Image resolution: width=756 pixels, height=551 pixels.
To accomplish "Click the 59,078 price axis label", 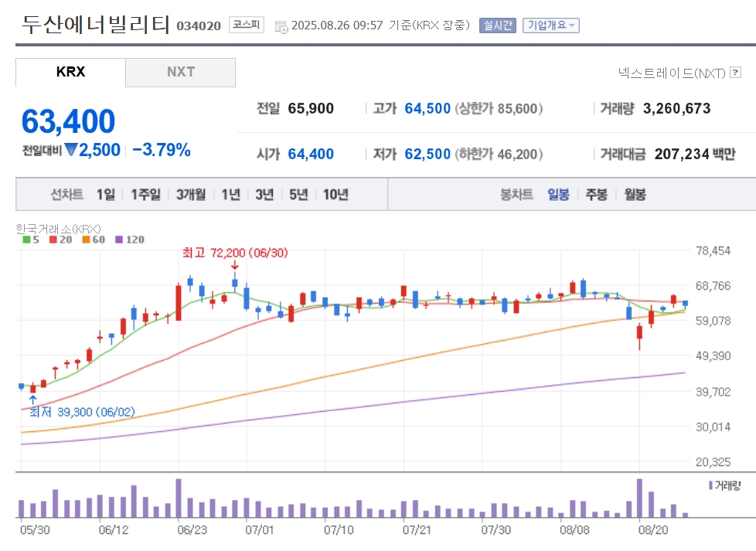I will pos(713,321).
